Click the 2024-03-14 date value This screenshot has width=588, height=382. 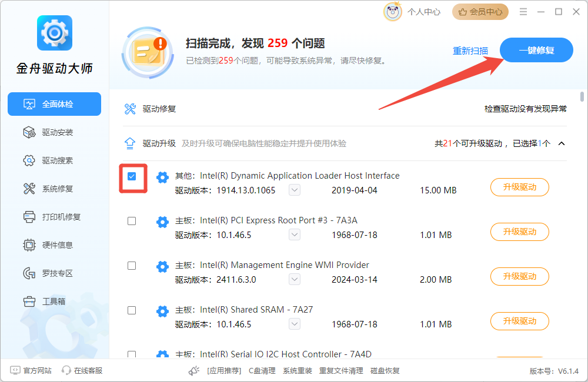(x=355, y=280)
